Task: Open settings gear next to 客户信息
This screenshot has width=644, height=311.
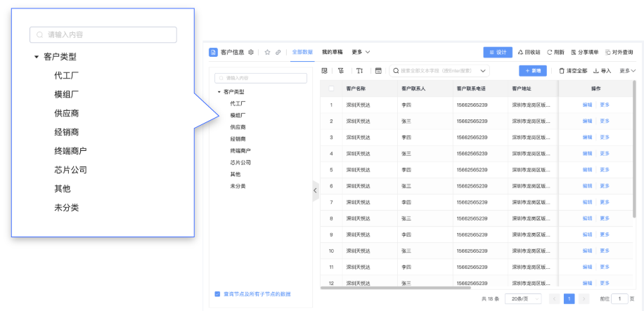Action: click(251, 52)
